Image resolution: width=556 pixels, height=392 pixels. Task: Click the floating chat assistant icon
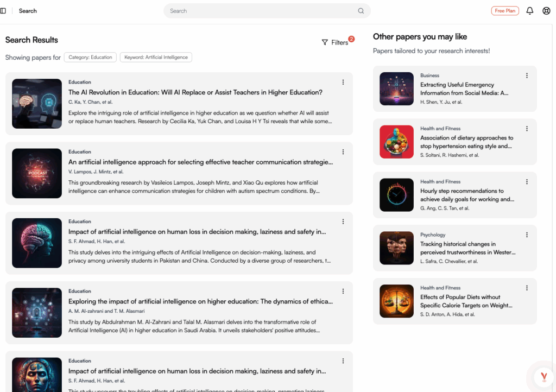544,377
